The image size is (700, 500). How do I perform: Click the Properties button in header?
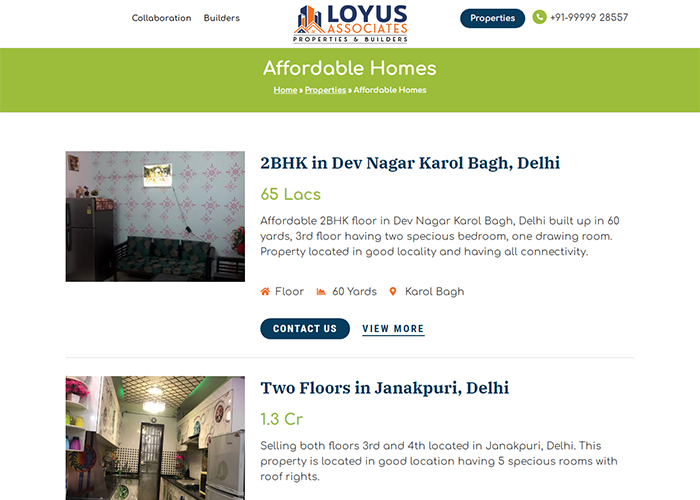tap(492, 18)
